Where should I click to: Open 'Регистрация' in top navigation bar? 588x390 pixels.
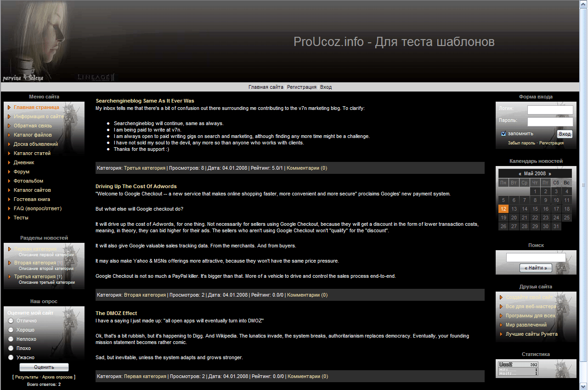click(x=302, y=87)
